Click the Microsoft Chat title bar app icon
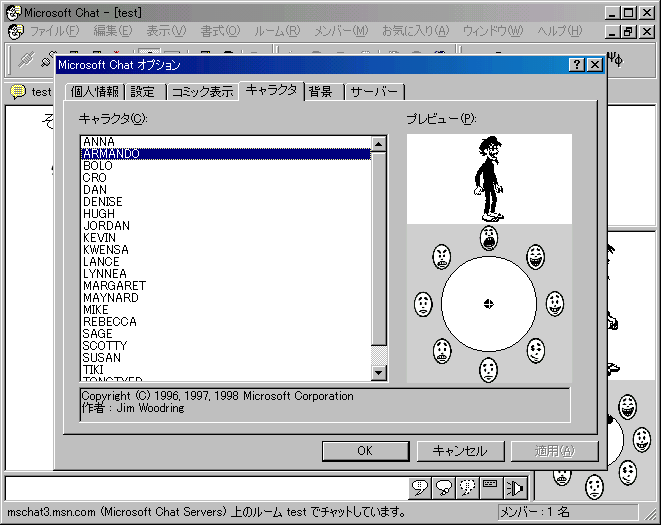Image resolution: width=661 pixels, height=525 pixels. (x=13, y=13)
